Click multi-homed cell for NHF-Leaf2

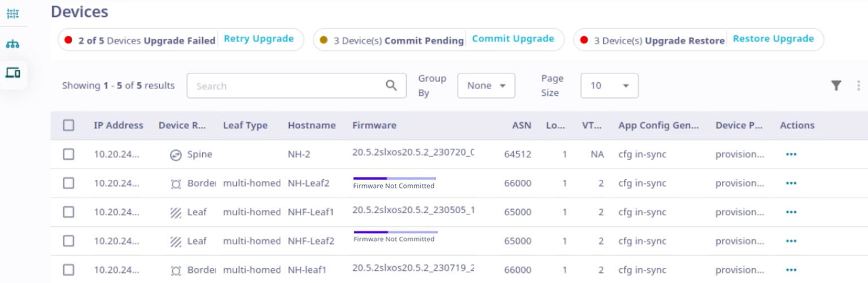(252, 241)
